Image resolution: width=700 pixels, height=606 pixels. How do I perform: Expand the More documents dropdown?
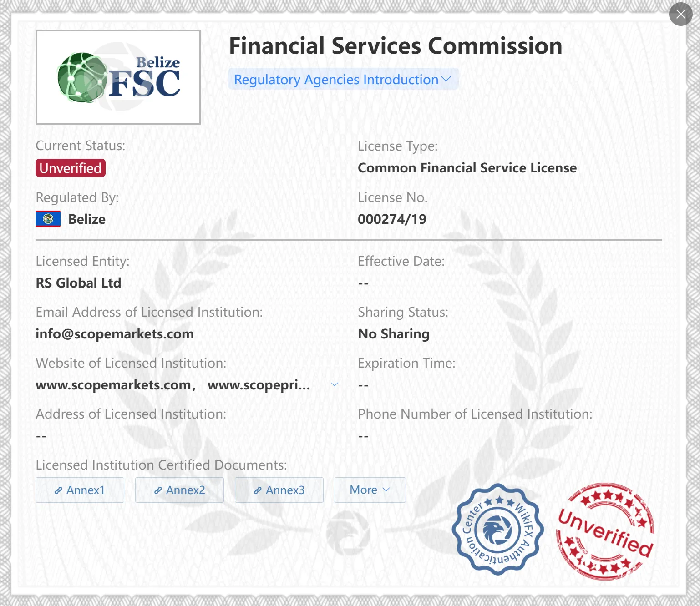click(370, 490)
